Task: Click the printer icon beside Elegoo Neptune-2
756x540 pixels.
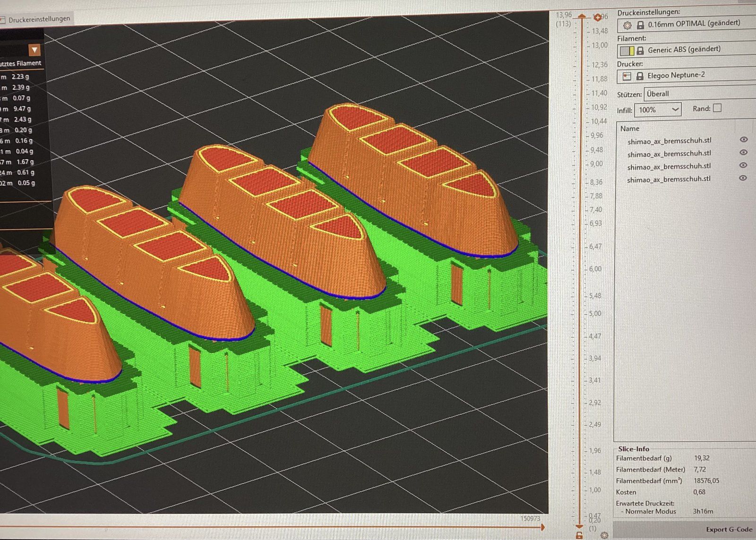Action: (627, 76)
